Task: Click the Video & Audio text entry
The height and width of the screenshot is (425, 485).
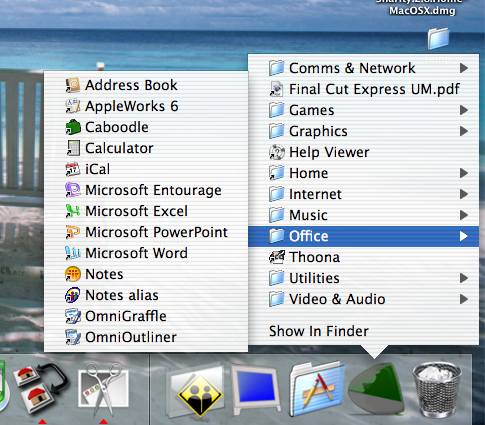Action: click(x=337, y=299)
